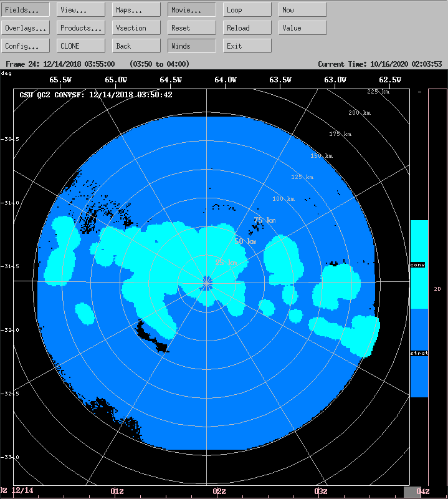This screenshot has width=448, height=499.
Task: Open the Fields... panel
Action: coord(26,10)
